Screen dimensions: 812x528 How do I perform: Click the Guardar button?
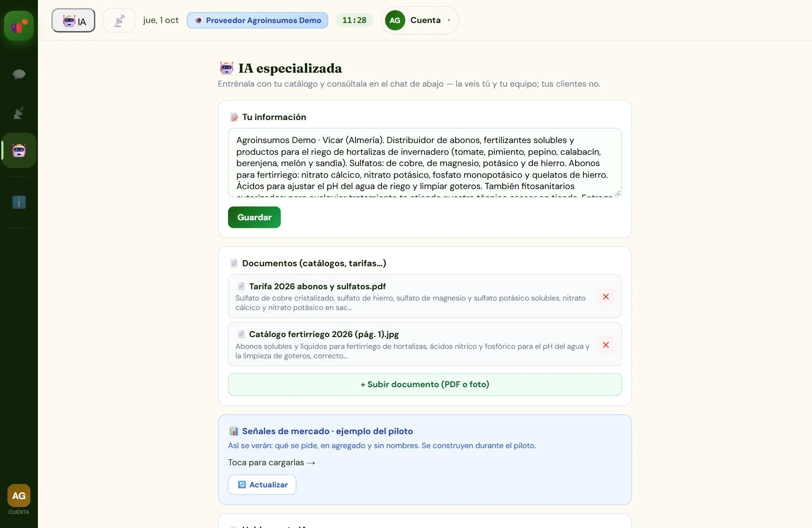(254, 217)
